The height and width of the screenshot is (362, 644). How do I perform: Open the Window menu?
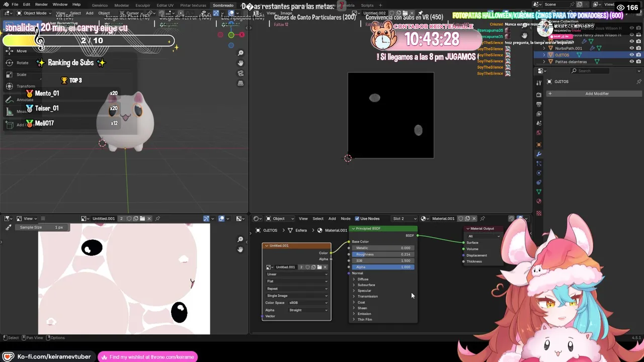pyautogui.click(x=60, y=5)
